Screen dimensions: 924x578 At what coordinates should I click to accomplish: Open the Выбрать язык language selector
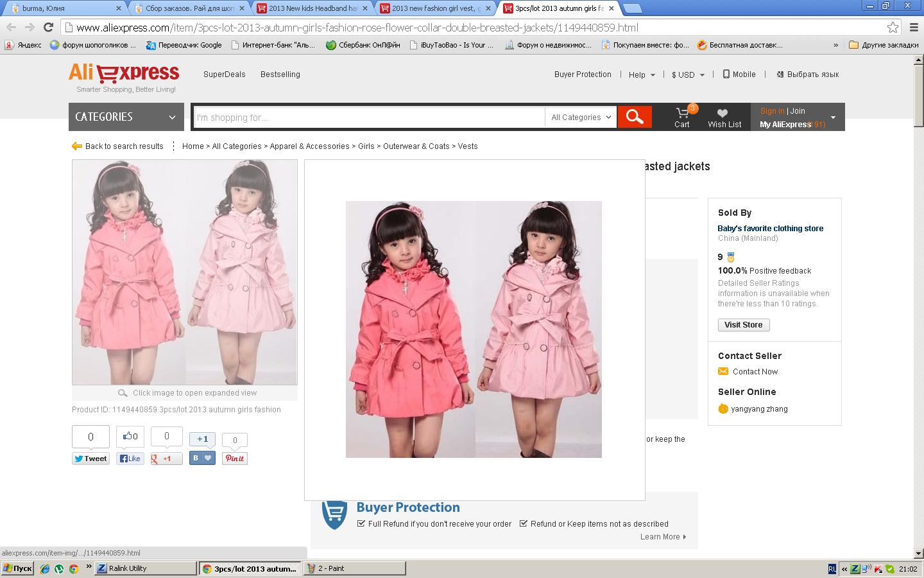click(x=808, y=74)
